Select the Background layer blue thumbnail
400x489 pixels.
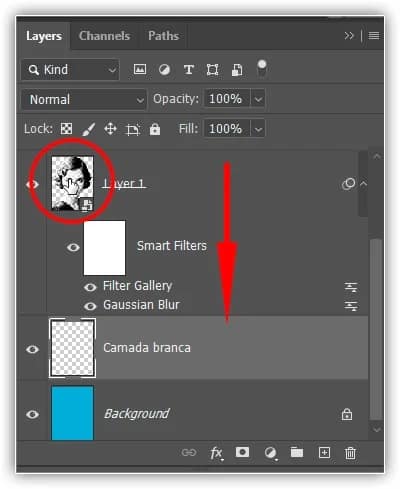pos(72,413)
